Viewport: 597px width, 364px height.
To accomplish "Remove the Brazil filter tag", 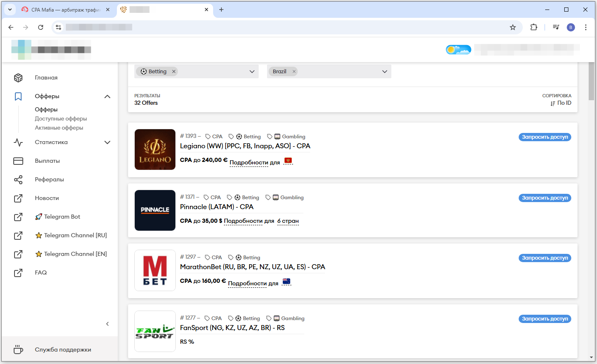I will (x=294, y=72).
